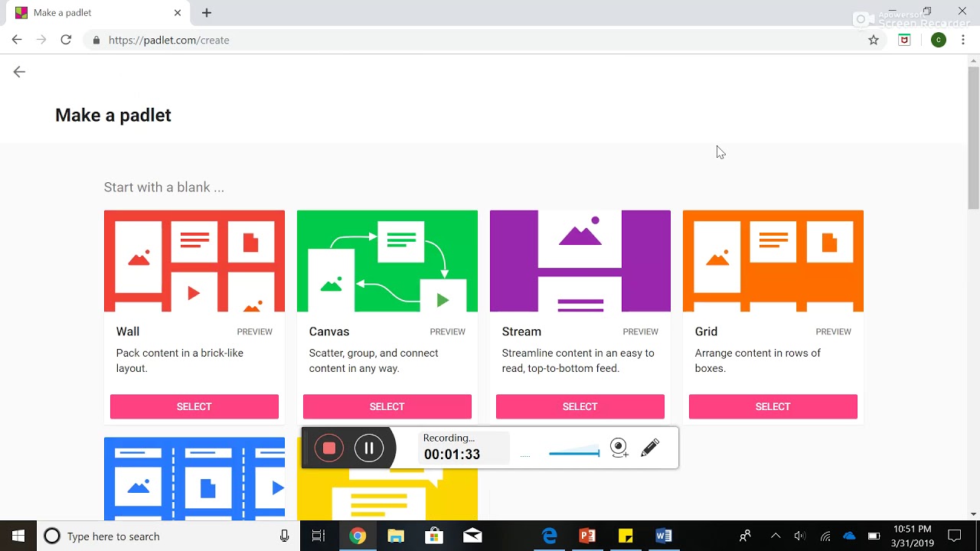Bookmark this page with the star icon
The height and width of the screenshot is (551, 980).
(x=874, y=40)
